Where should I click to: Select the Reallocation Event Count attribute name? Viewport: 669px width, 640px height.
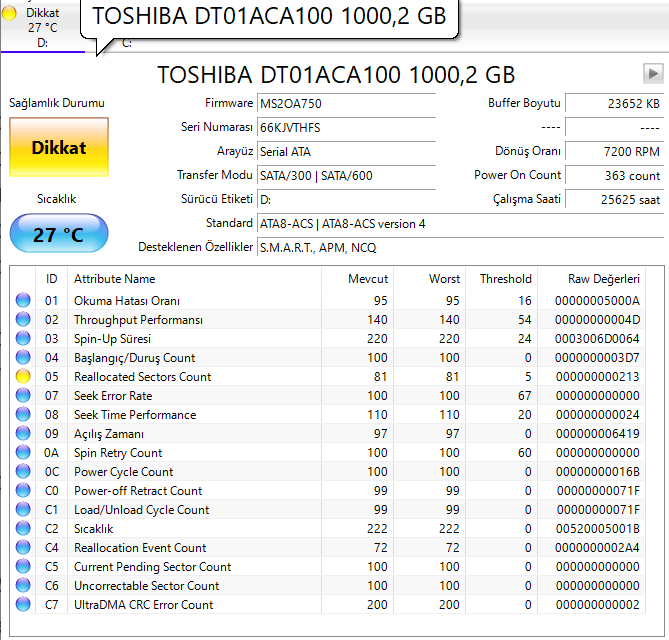click(x=140, y=547)
